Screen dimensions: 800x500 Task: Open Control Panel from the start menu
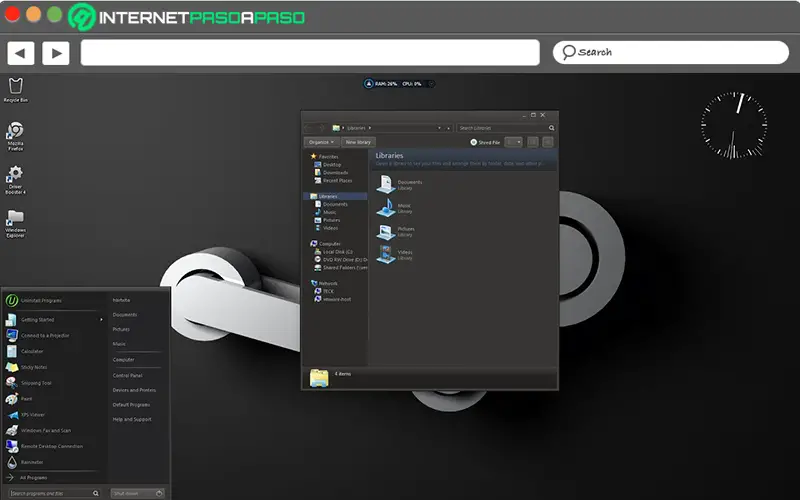[128, 376]
